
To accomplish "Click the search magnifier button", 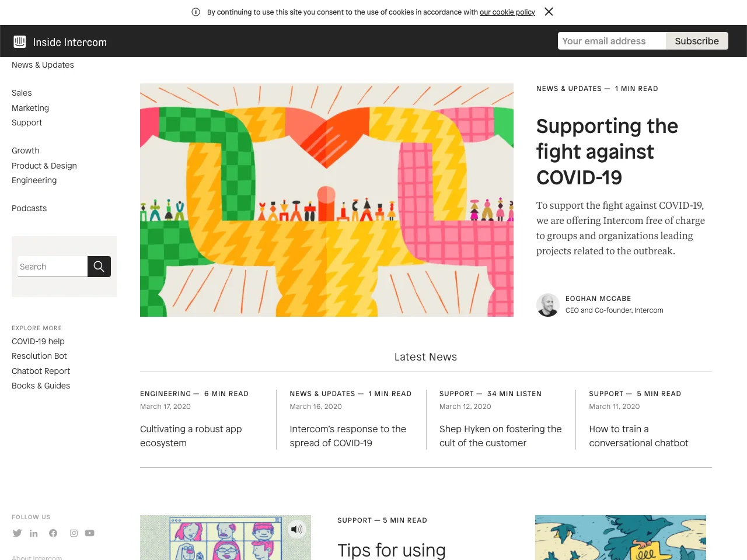I will point(99,267).
